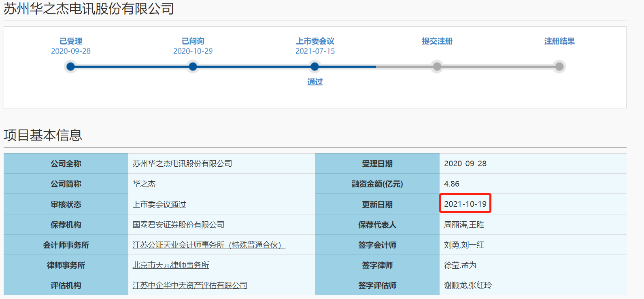The image size is (644, 299).
Task: Click the 上市委会议通过 status value
Action: coord(159,204)
